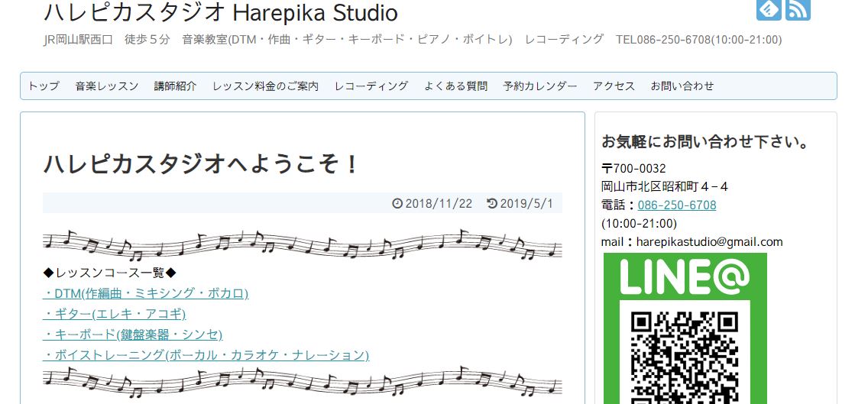Viewport: 868px width, 404px height.
Task: Go to the アクセス page
Action: pos(614,86)
